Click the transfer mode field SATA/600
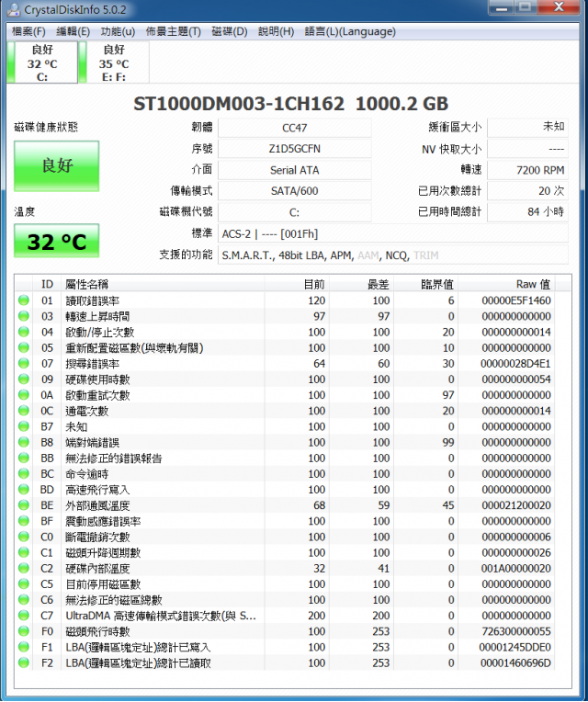Screen dimensions: 588x702 pyautogui.click(x=294, y=191)
